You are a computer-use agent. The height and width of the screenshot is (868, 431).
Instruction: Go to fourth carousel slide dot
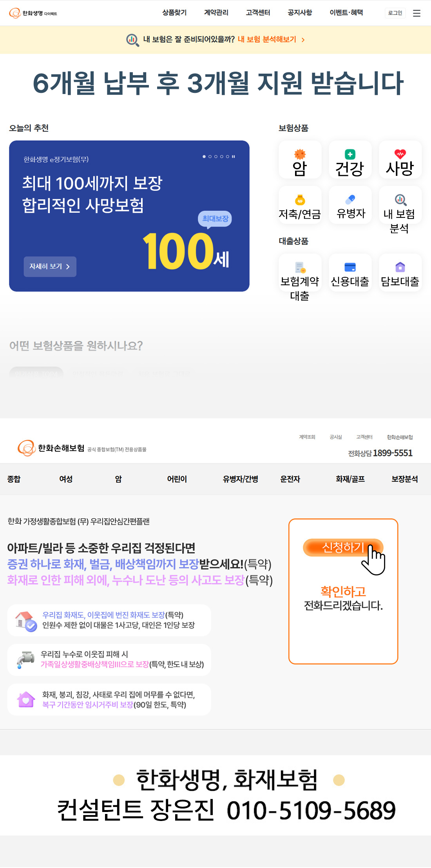click(222, 157)
